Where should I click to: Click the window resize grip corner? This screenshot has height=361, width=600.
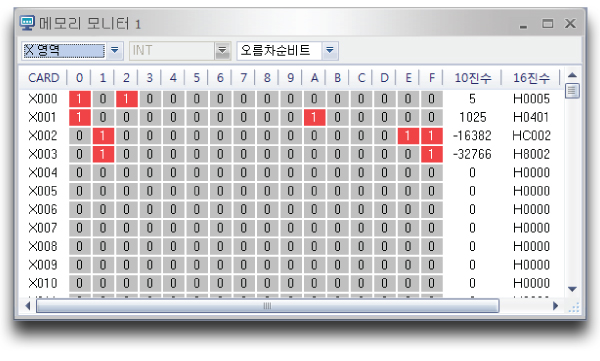(x=574, y=307)
